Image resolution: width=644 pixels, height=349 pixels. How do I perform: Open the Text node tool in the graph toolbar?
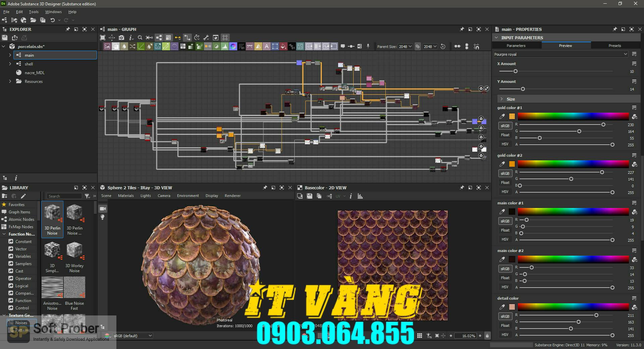267,46
